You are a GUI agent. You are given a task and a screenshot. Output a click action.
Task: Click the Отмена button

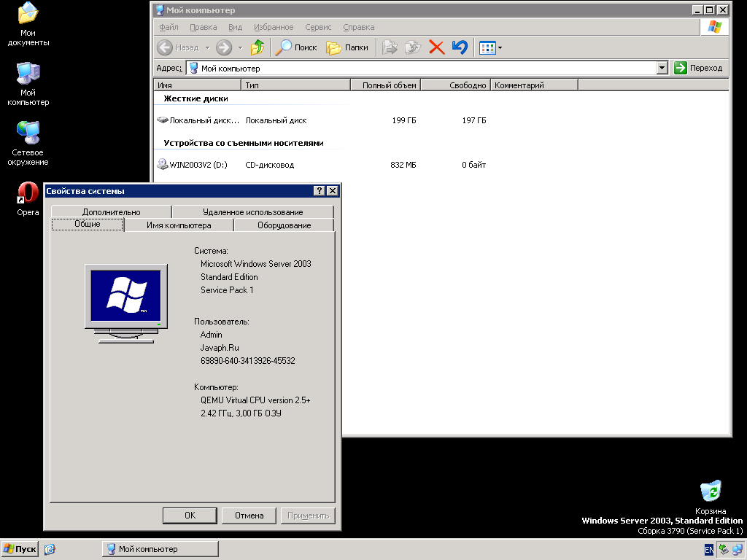(x=249, y=516)
